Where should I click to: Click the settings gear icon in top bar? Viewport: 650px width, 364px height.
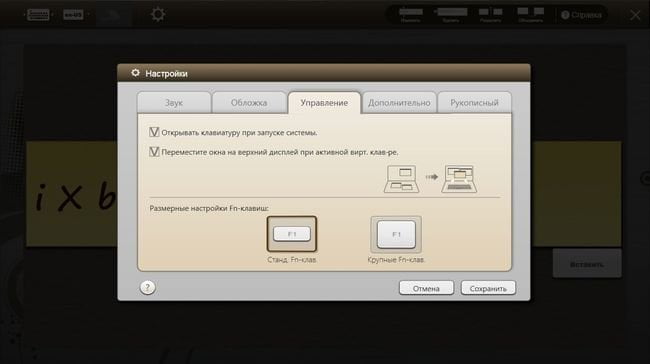coord(158,15)
